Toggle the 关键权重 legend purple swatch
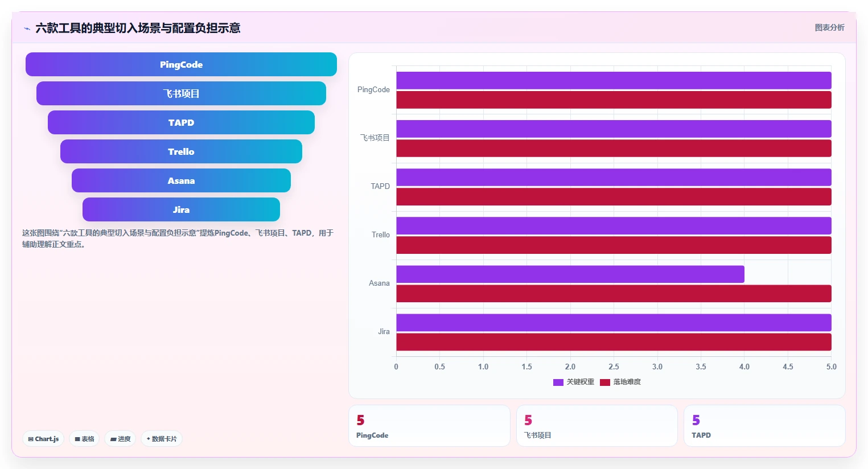 558,382
